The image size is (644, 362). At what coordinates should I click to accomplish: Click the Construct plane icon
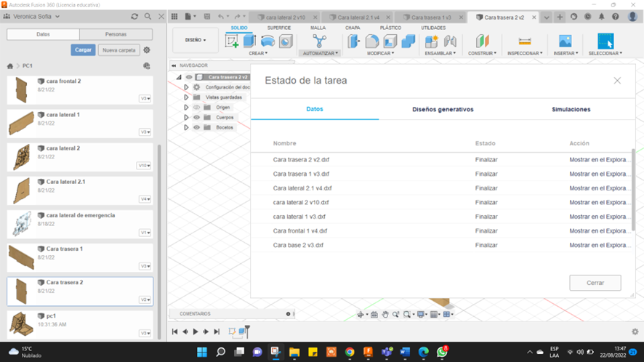point(482,41)
